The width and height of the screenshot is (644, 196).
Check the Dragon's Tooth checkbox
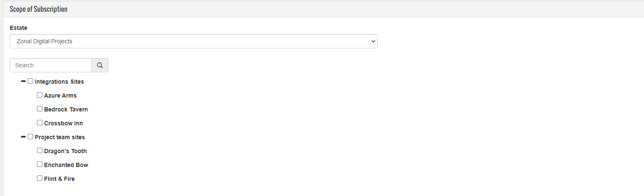click(40, 151)
